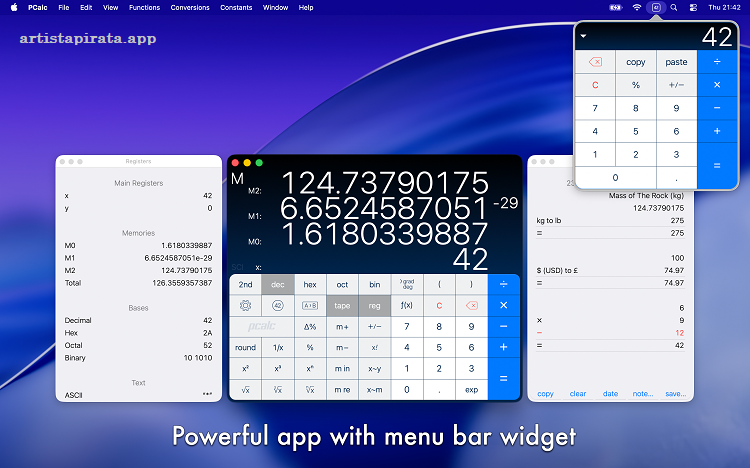
Task: Click the equals key in the widget
Action: click(x=717, y=166)
